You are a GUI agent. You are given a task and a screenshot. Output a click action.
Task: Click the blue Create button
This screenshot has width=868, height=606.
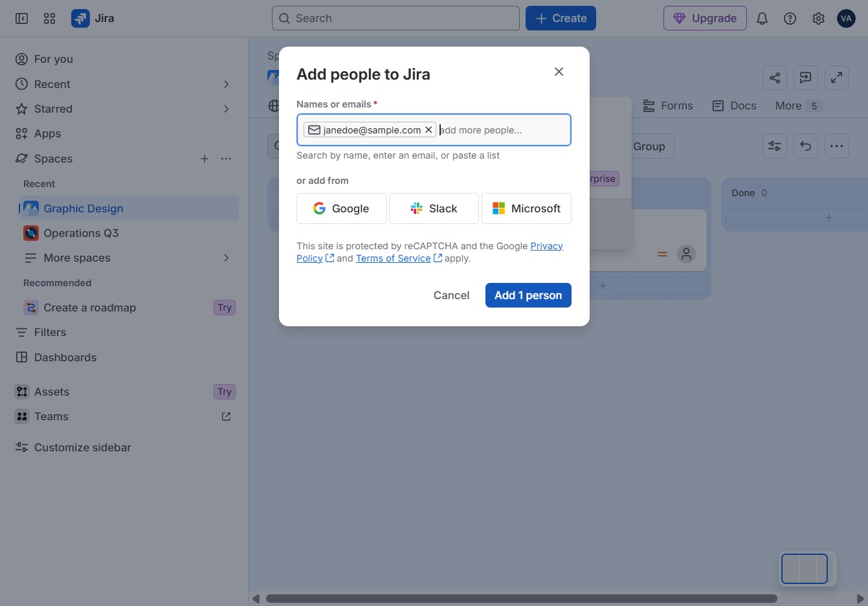coord(561,18)
